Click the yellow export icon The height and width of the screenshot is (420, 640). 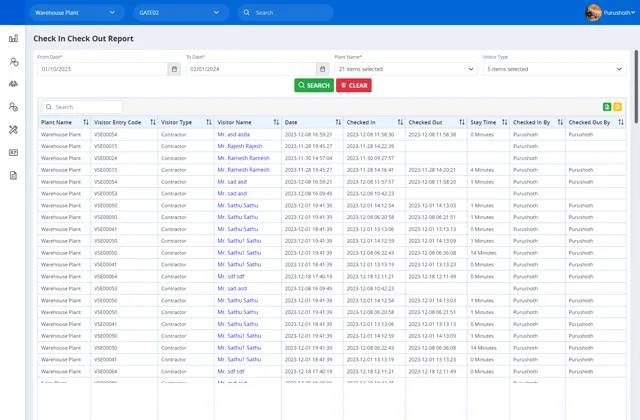pyautogui.click(x=618, y=106)
